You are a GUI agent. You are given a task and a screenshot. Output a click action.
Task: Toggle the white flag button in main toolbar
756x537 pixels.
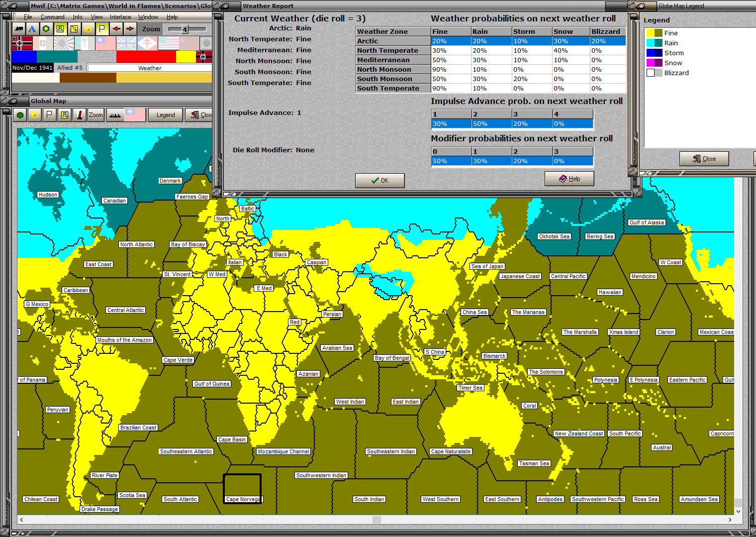click(x=102, y=29)
